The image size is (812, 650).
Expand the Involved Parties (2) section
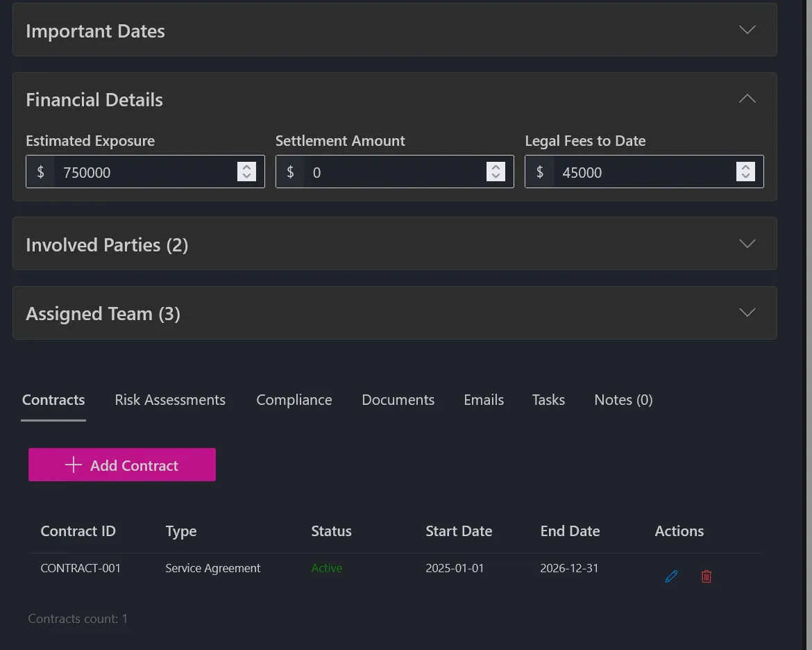tap(747, 244)
